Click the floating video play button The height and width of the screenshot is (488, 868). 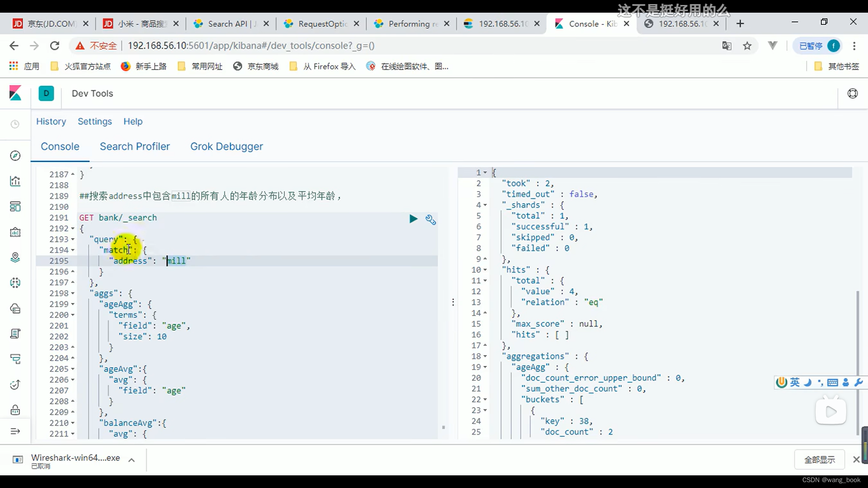coord(831,411)
